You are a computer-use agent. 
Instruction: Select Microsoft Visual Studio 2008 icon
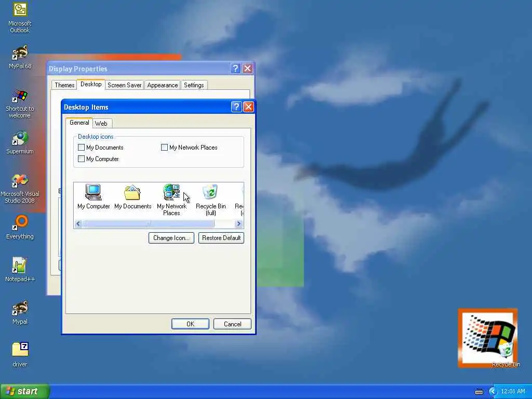click(x=20, y=189)
